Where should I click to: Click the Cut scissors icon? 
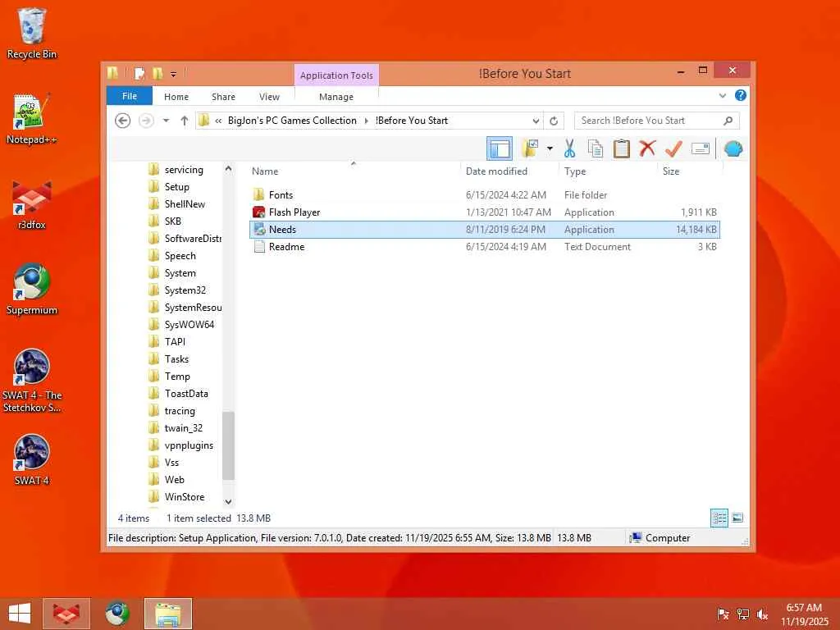pyautogui.click(x=569, y=148)
